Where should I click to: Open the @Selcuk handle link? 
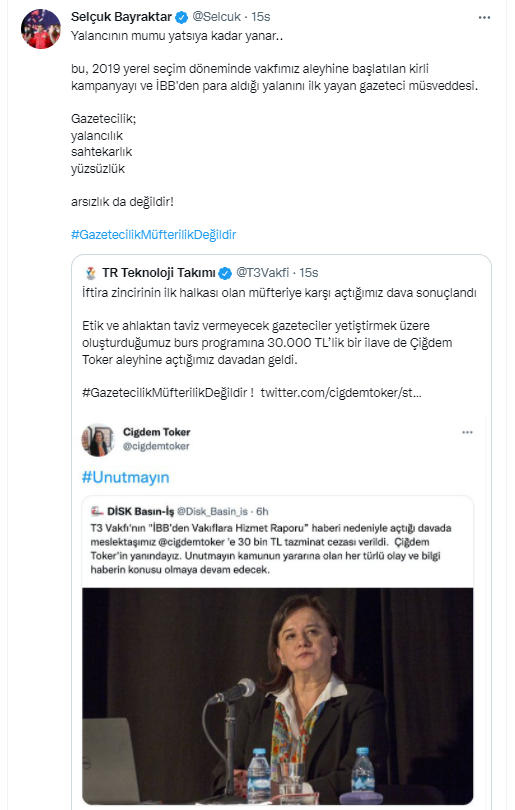click(216, 17)
